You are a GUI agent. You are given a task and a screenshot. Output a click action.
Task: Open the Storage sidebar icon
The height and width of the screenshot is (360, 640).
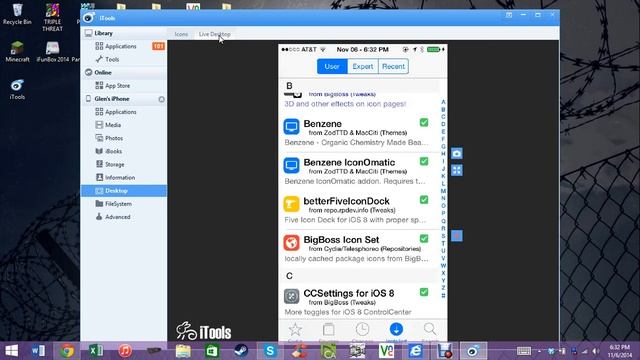(99, 164)
